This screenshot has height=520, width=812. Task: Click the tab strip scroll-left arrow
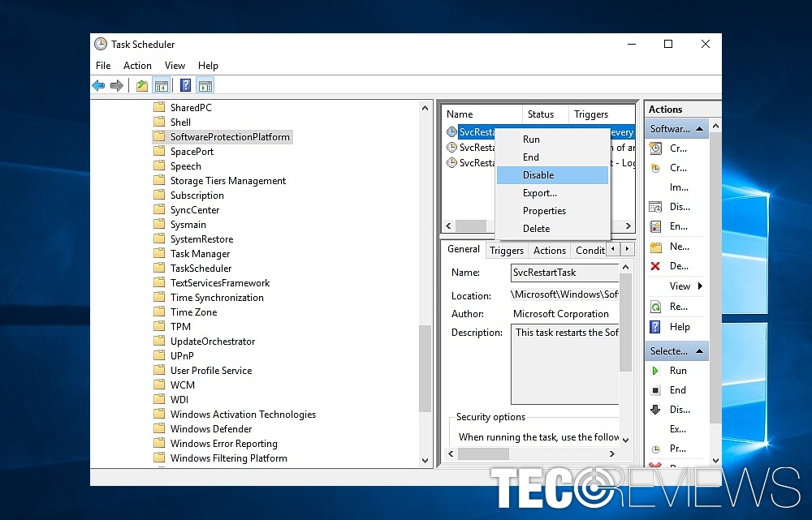[613, 249]
